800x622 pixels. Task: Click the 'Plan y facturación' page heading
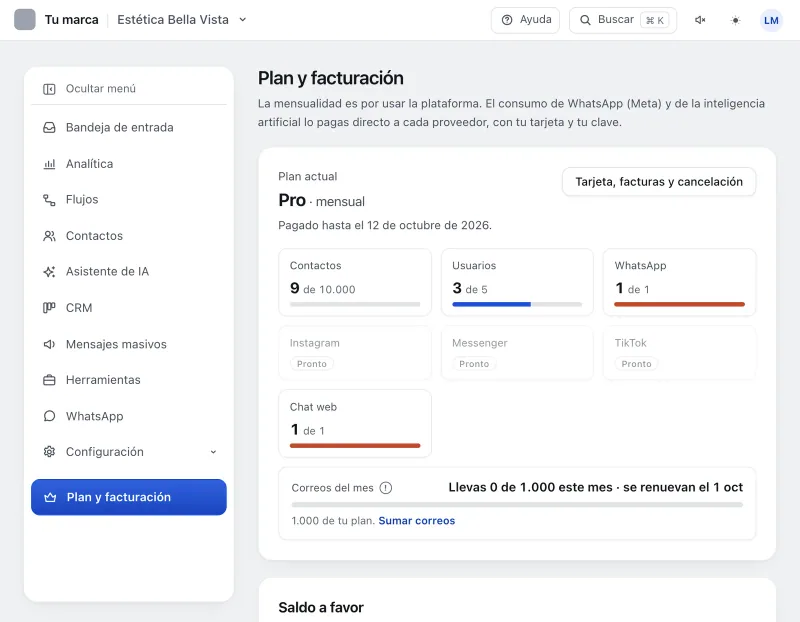pos(331,78)
